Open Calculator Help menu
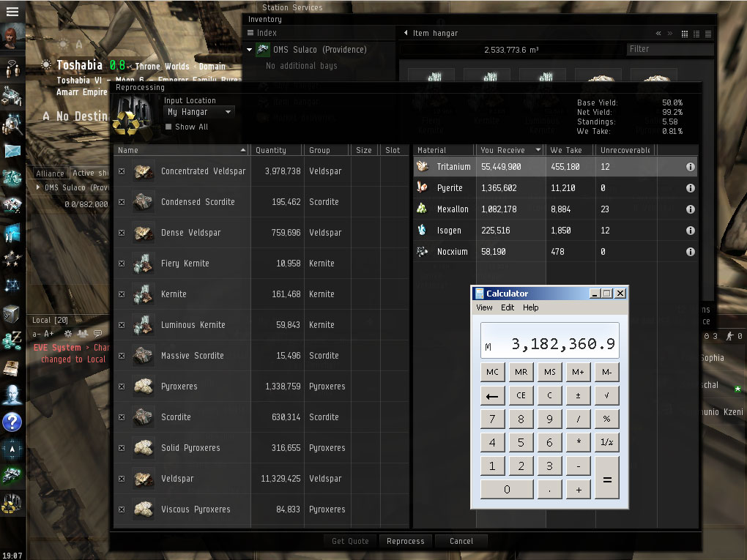Image resolution: width=747 pixels, height=560 pixels. (531, 307)
